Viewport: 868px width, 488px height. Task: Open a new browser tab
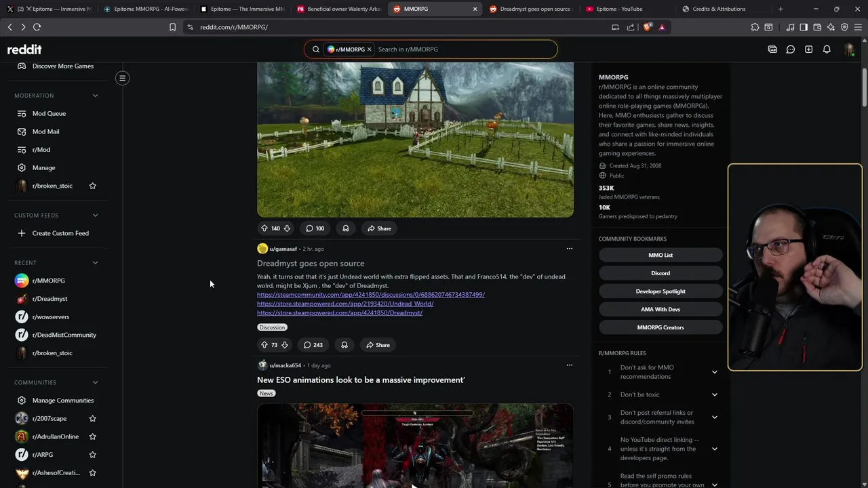click(x=781, y=9)
